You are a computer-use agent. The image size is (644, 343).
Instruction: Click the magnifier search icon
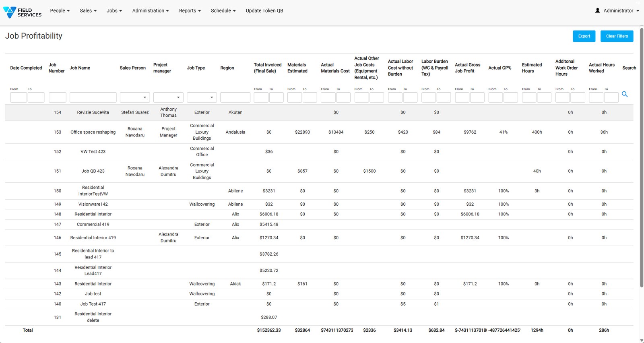[625, 94]
